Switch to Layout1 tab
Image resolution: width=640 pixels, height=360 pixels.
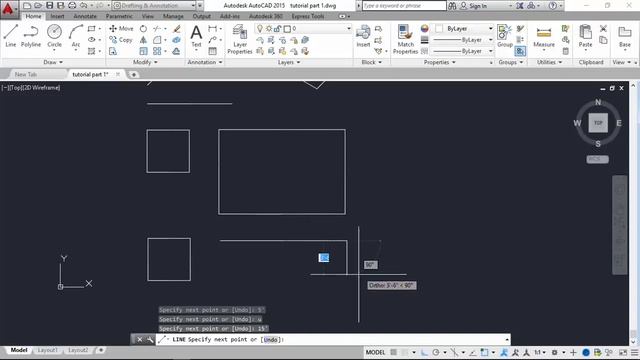coord(47,350)
